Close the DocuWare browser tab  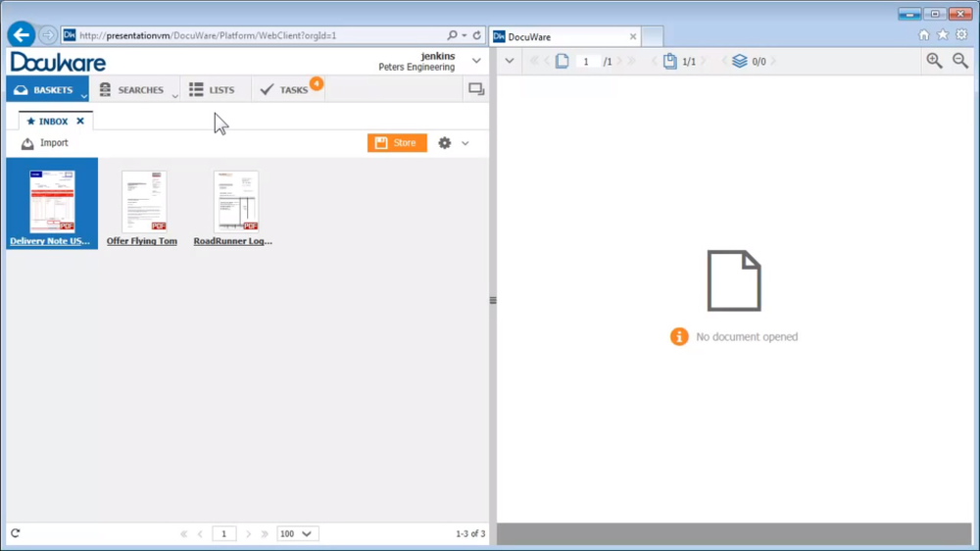[632, 37]
